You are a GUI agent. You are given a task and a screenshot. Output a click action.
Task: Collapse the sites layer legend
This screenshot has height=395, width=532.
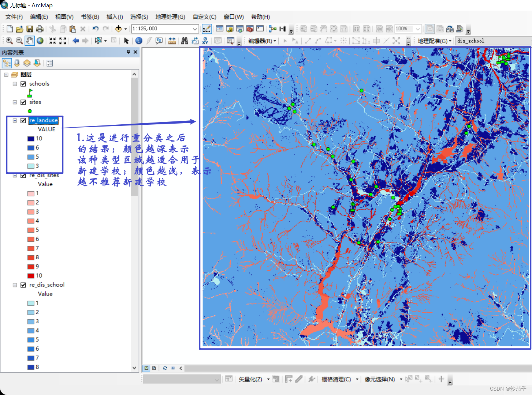point(15,102)
